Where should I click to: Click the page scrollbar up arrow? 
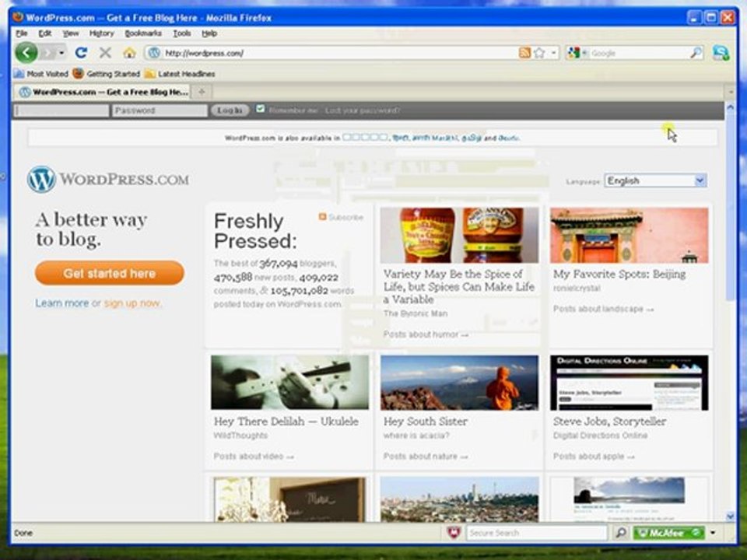pos(730,109)
